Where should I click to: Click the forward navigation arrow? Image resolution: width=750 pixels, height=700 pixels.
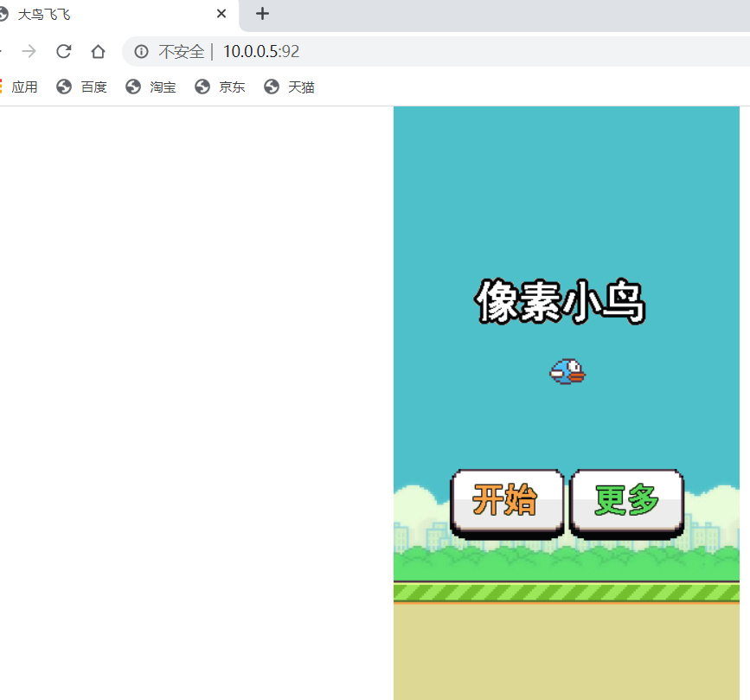(29, 51)
